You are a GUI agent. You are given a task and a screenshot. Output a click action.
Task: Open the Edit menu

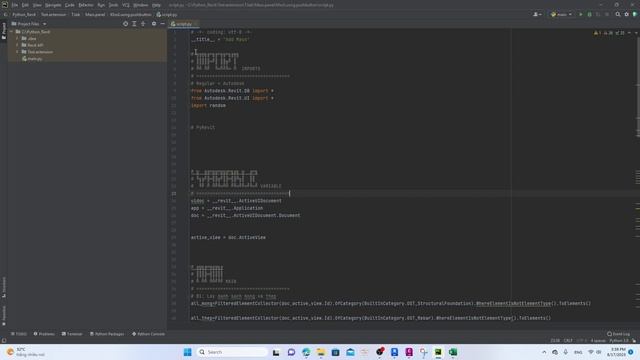(x=25, y=5)
